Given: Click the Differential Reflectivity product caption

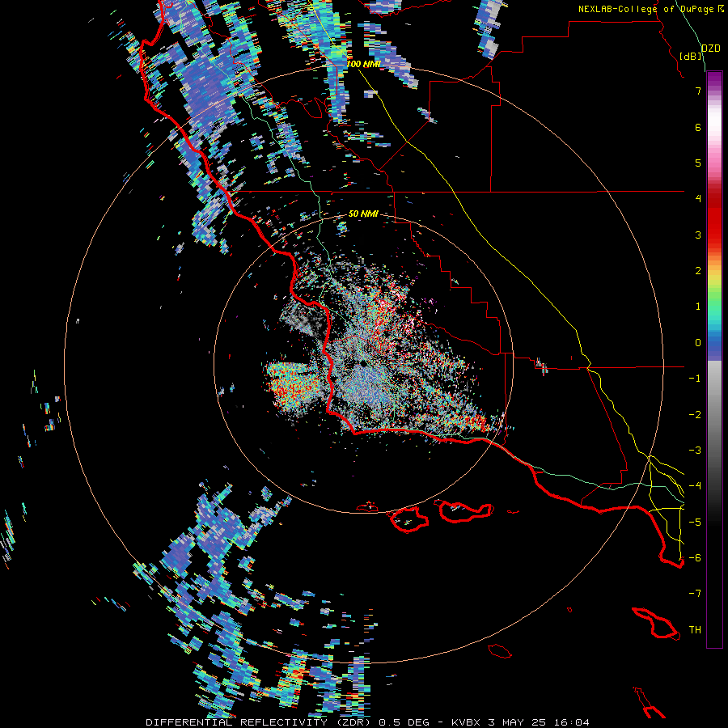Looking at the screenshot, I should tap(367, 722).
